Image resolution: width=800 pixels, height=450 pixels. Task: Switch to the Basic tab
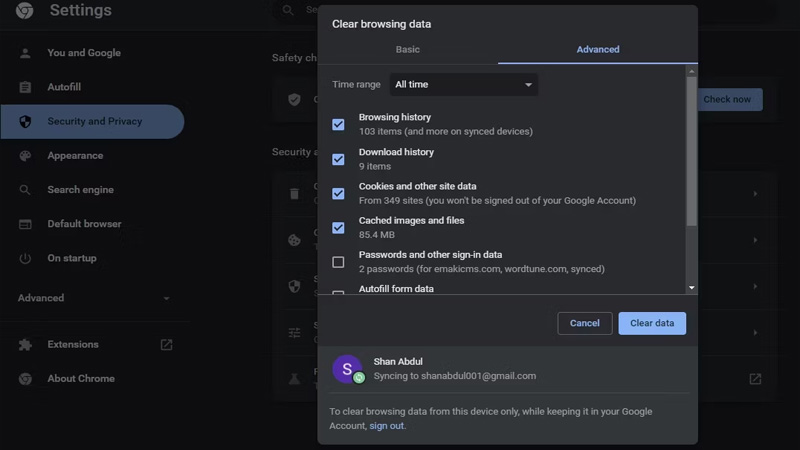[407, 49]
